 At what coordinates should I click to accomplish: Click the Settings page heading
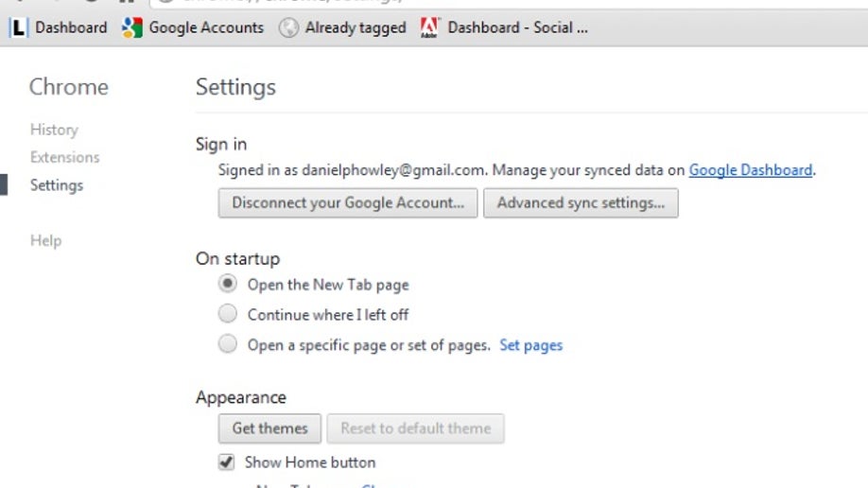235,87
